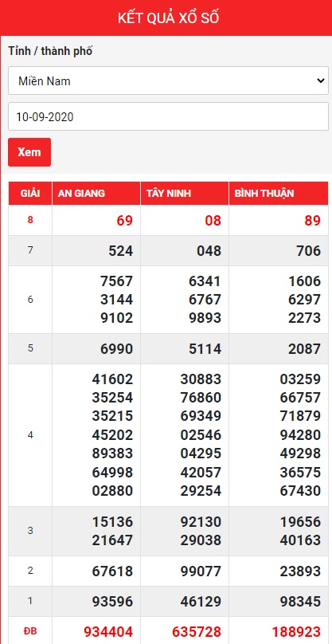Click Bình Thuận prize 8 number 89
Screen dimensions: 332x644
[x=312, y=221]
